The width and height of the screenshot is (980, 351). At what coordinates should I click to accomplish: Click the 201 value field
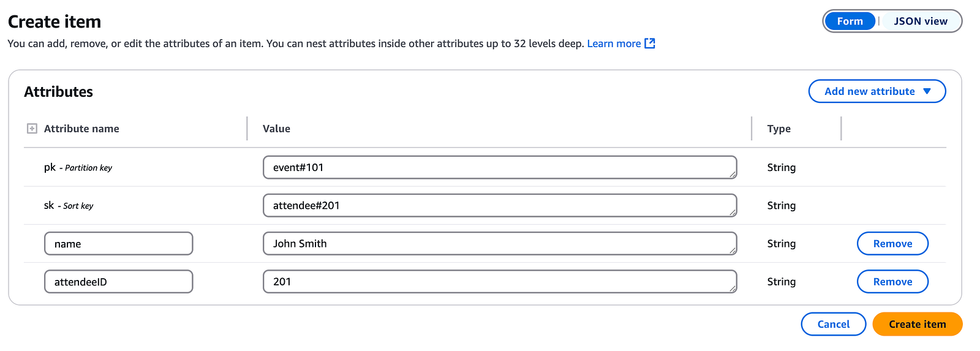[500, 282]
